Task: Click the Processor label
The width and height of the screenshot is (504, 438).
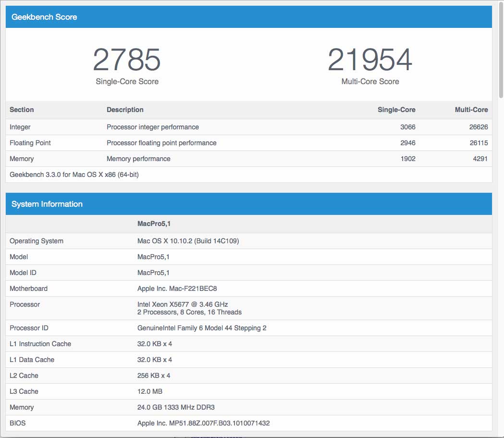Action: [x=25, y=304]
